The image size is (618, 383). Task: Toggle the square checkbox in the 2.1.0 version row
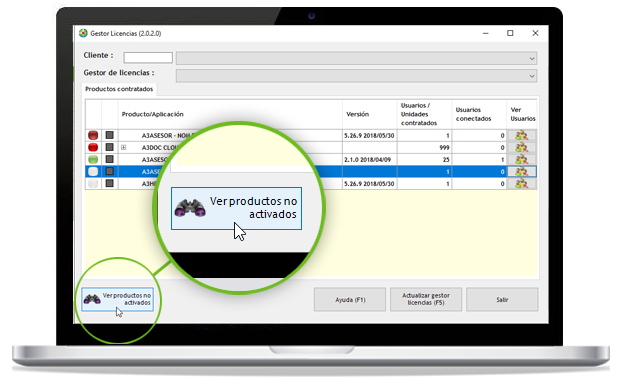click(110, 159)
